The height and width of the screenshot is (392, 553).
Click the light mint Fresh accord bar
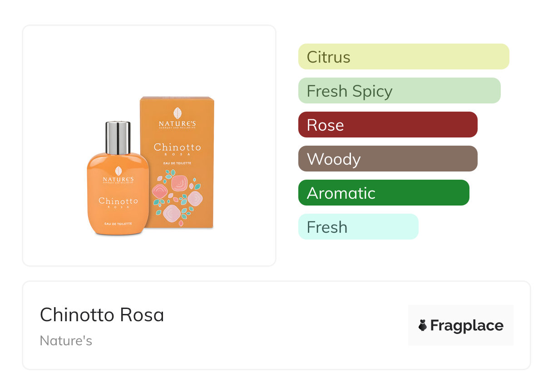point(358,227)
